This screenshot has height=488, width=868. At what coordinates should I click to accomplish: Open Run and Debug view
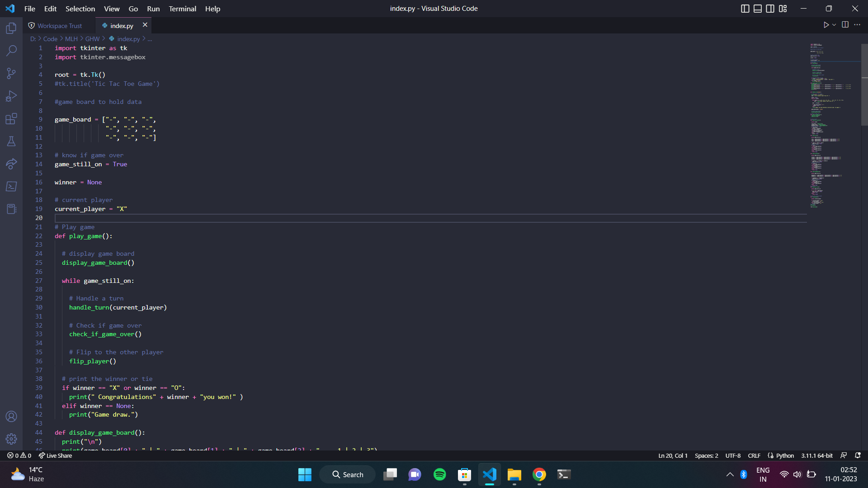coord(11,96)
